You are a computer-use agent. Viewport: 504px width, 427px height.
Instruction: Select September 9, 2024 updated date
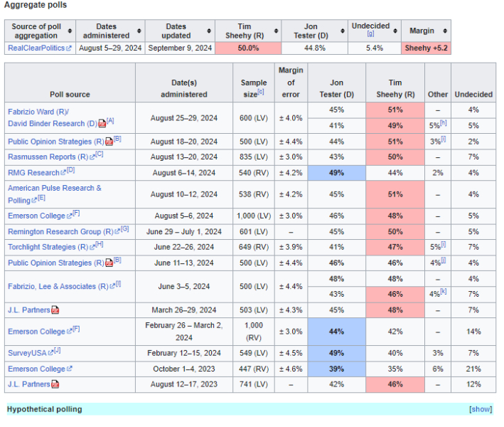pos(180,48)
